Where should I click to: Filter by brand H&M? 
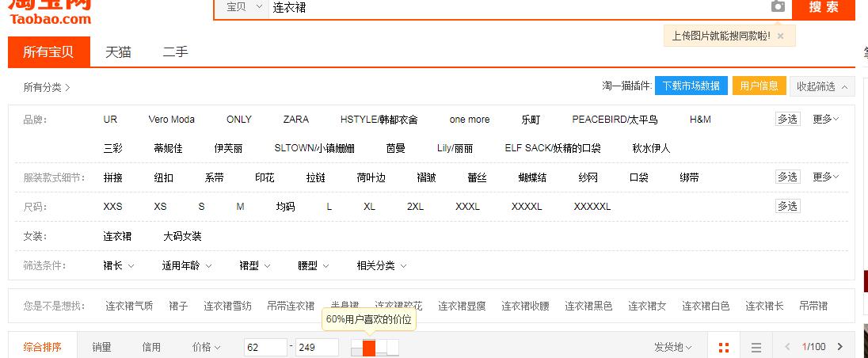(700, 120)
